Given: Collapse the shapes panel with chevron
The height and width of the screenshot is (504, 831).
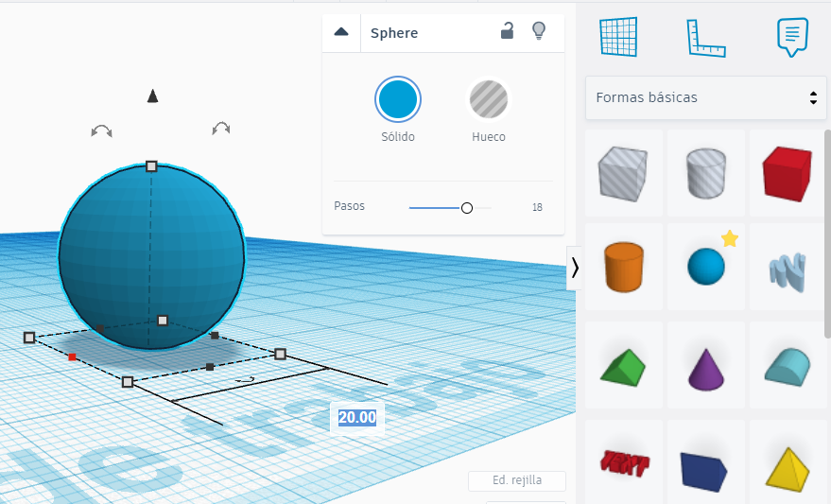Looking at the screenshot, I should tap(575, 269).
